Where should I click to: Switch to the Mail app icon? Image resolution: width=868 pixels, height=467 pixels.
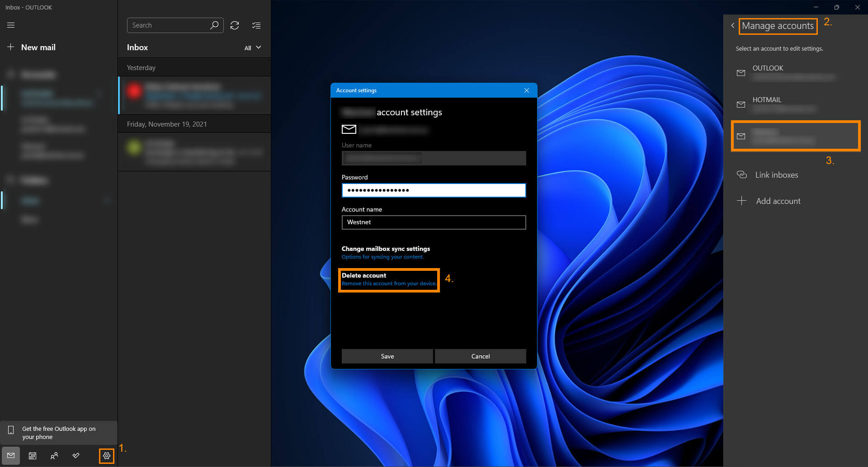point(11,456)
